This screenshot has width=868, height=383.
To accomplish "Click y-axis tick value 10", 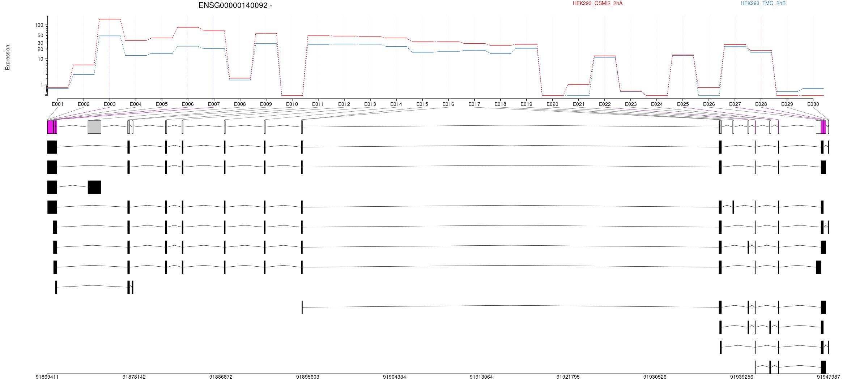I will 41,59.
